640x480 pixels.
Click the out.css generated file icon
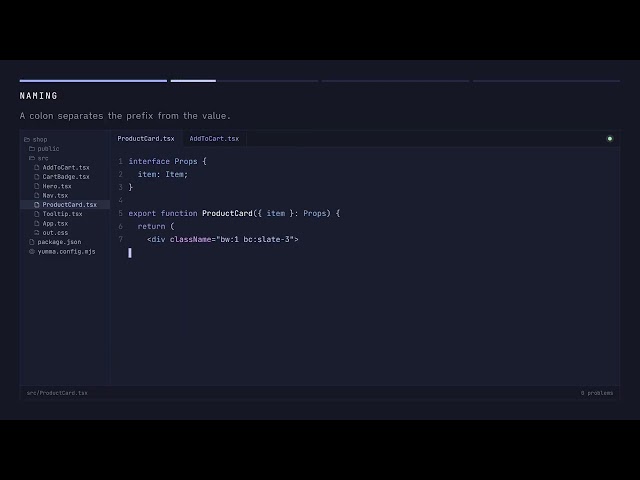[x=37, y=233]
